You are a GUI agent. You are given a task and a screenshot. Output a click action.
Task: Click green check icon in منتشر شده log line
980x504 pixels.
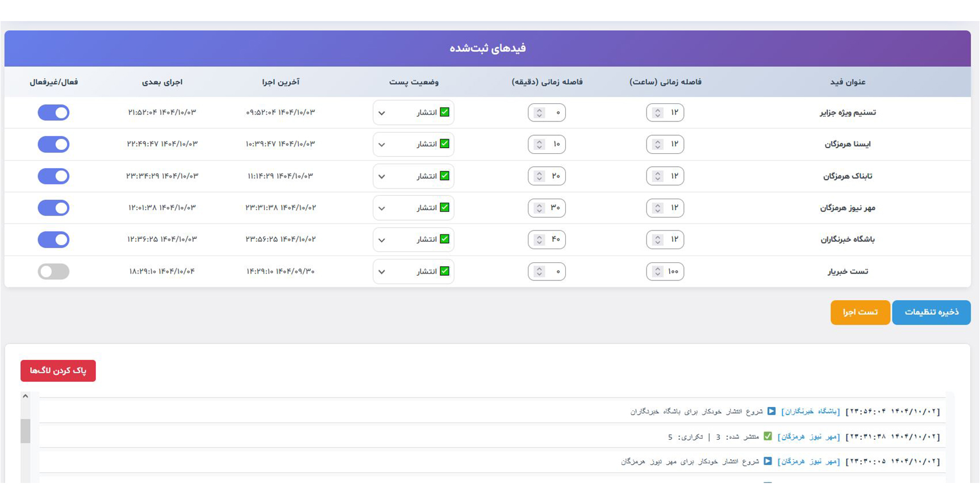[x=768, y=436]
